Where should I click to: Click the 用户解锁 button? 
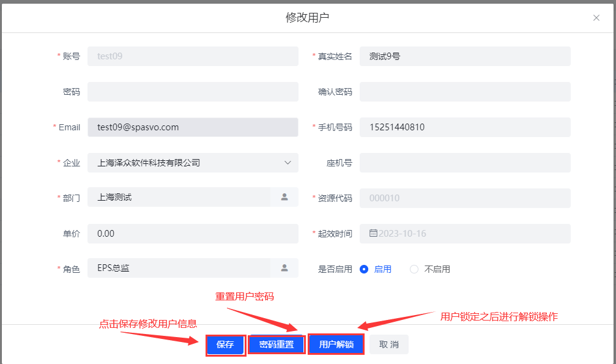pyautogui.click(x=336, y=344)
